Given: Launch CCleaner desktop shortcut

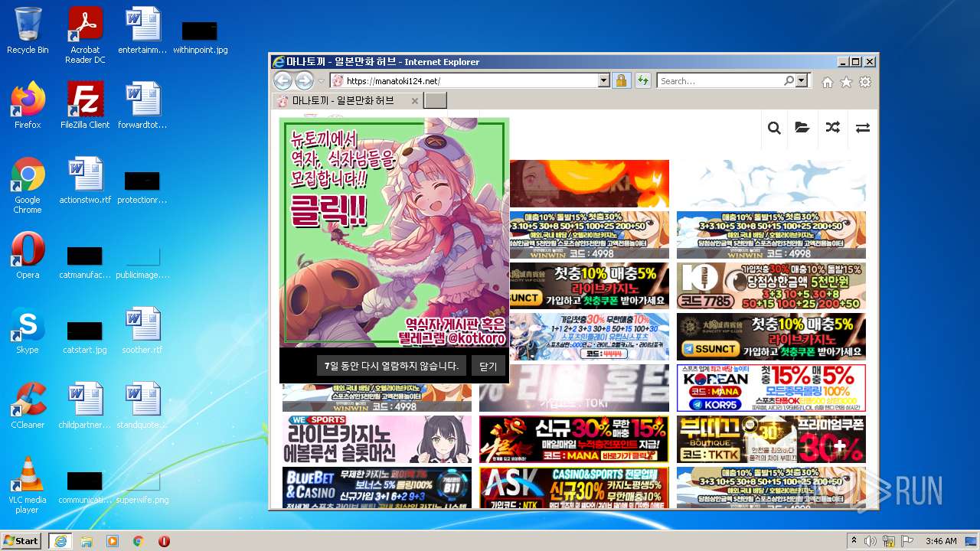Looking at the screenshot, I should pyautogui.click(x=28, y=406).
